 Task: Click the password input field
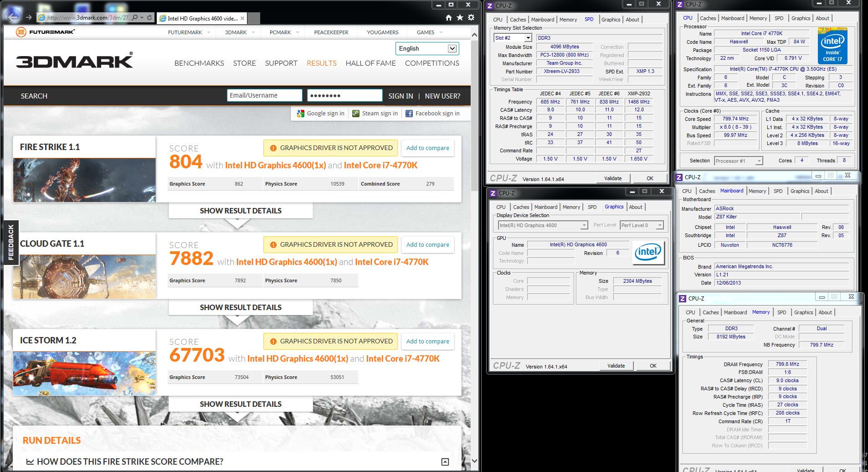(x=345, y=95)
